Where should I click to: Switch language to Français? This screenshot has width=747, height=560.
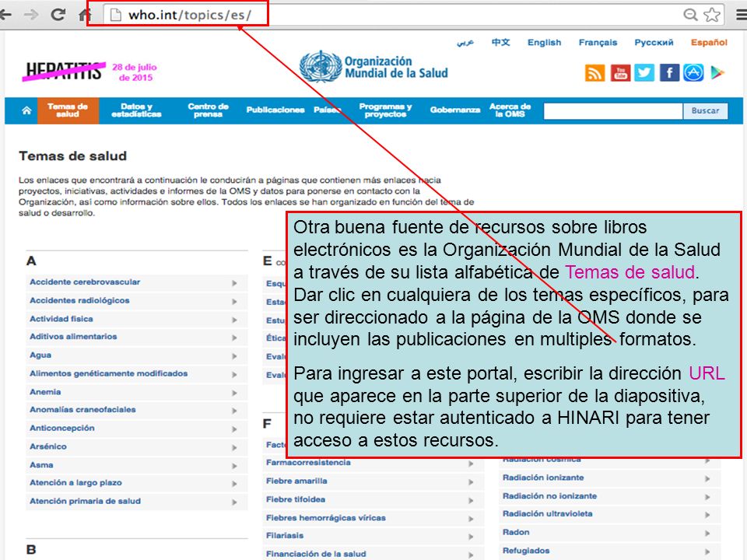(598, 42)
